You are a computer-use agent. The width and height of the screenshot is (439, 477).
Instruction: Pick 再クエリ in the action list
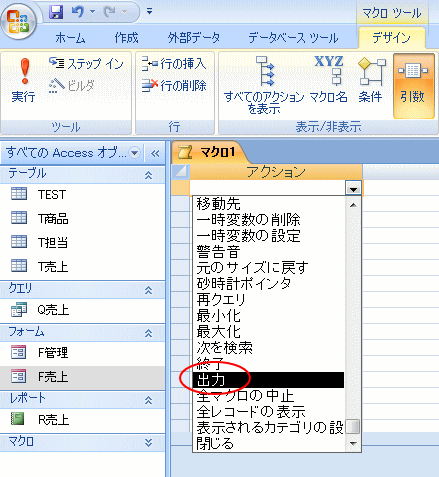(269, 300)
